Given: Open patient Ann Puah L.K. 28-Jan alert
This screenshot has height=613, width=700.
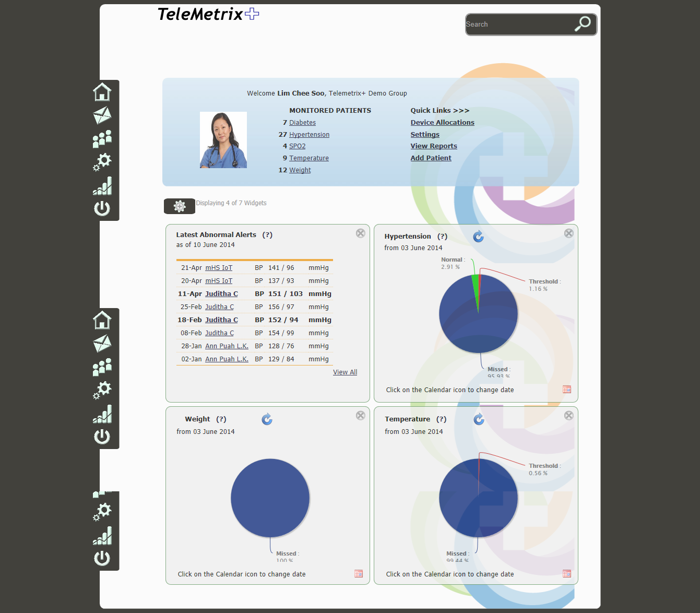Looking at the screenshot, I should point(227,346).
